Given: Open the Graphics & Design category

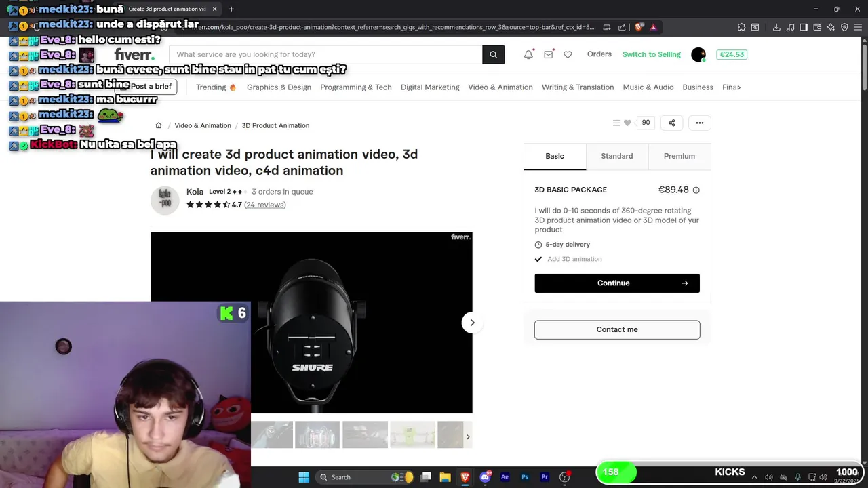Looking at the screenshot, I should [279, 87].
